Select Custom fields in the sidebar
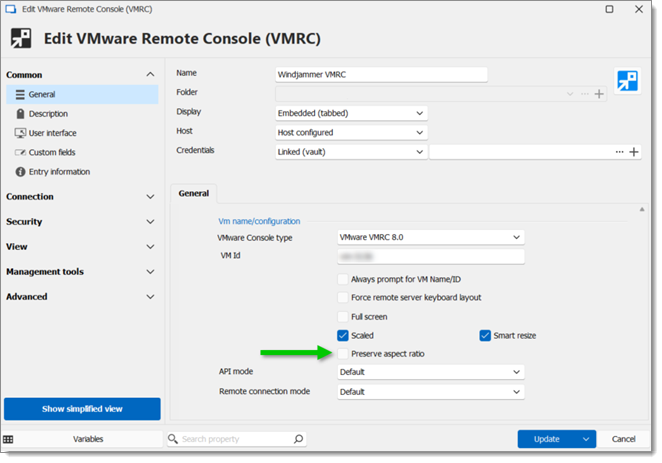This screenshot has height=463, width=662. click(x=82, y=152)
